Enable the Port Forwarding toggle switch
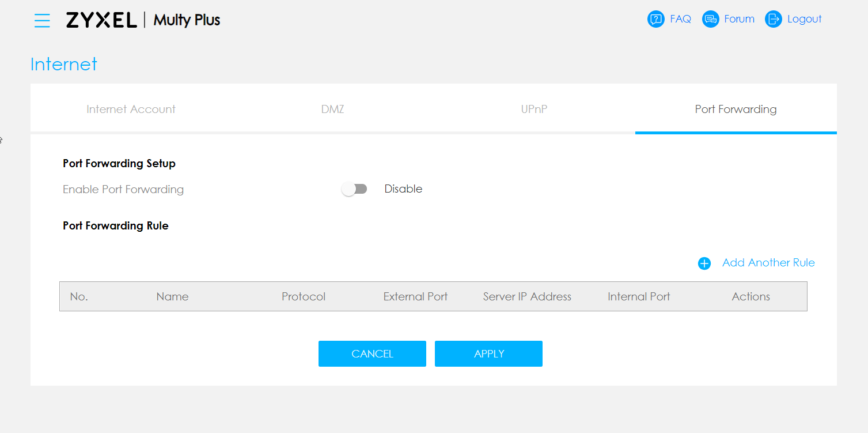Image resolution: width=868 pixels, height=433 pixels. 354,189
